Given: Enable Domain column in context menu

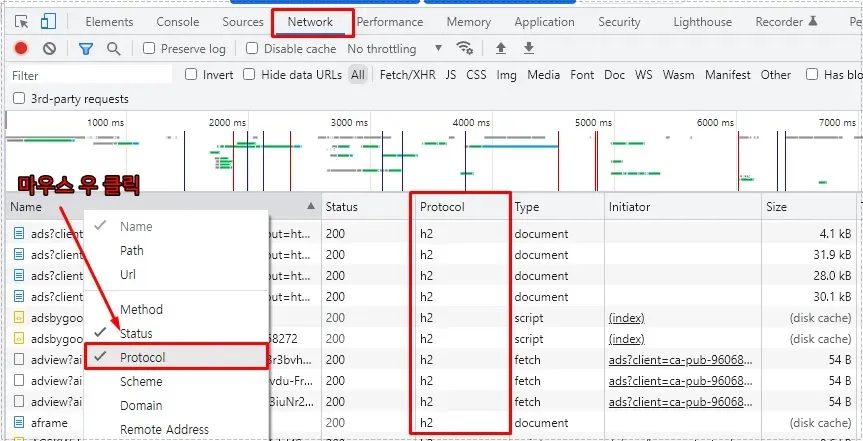Looking at the screenshot, I should tap(176, 406).
